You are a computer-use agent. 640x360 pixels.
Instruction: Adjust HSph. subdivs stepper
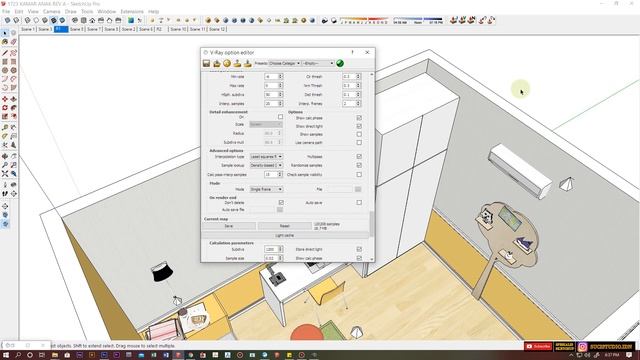(280, 95)
